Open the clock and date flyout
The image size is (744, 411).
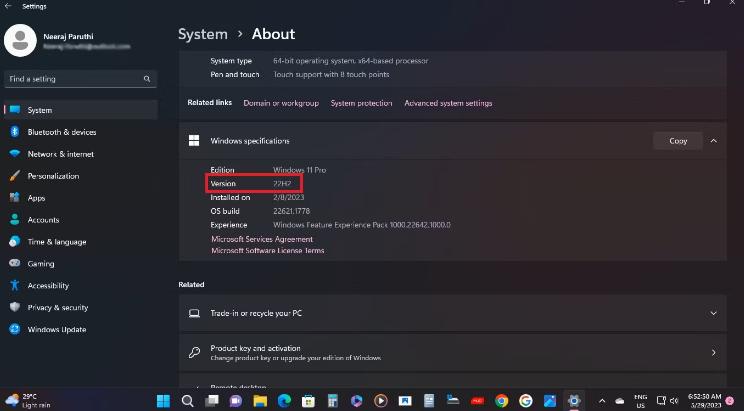pos(705,401)
